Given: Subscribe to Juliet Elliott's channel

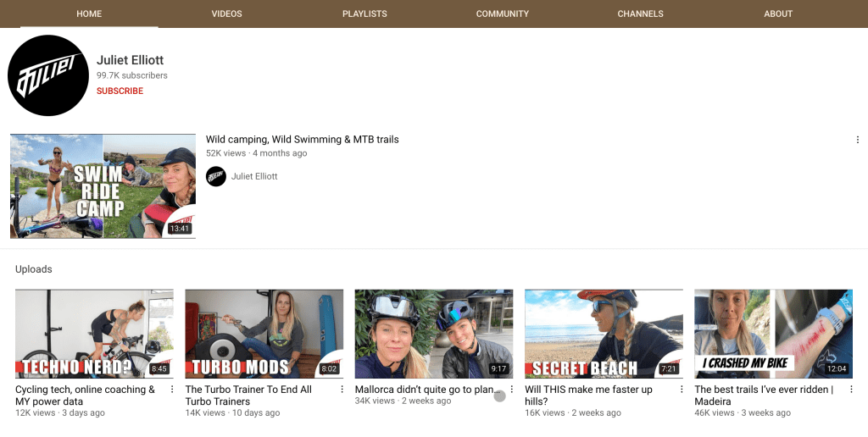Looking at the screenshot, I should pyautogui.click(x=120, y=91).
